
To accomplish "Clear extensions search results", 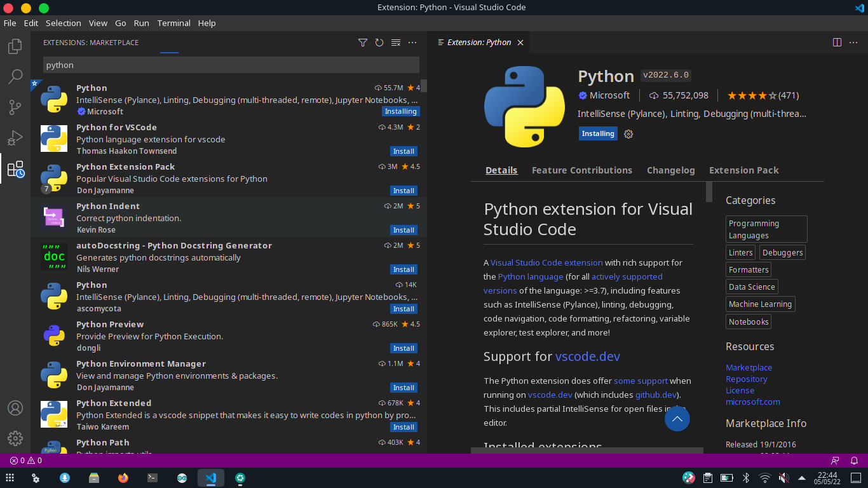I will 396,43.
